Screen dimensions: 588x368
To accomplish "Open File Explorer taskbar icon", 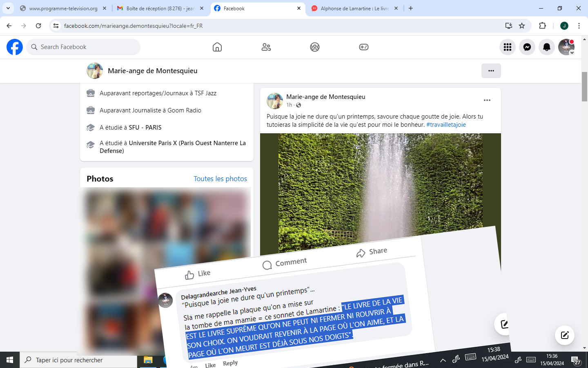I will [148, 360].
